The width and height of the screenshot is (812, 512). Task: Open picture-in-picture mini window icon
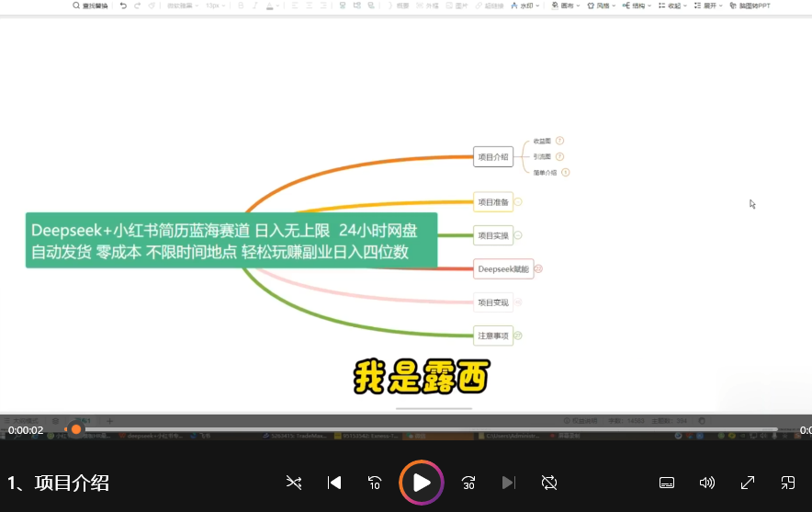(x=788, y=483)
